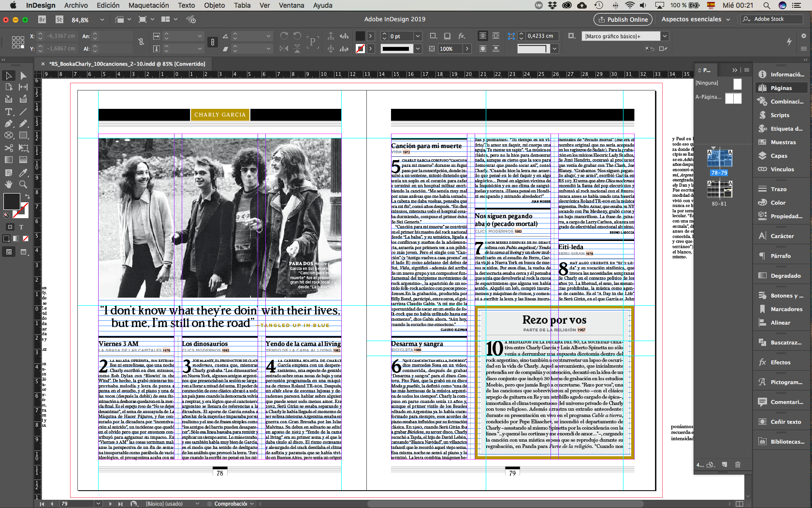Screen dimensions: 812x508
Task: Open the Maquetación menu
Action: coord(149,5)
